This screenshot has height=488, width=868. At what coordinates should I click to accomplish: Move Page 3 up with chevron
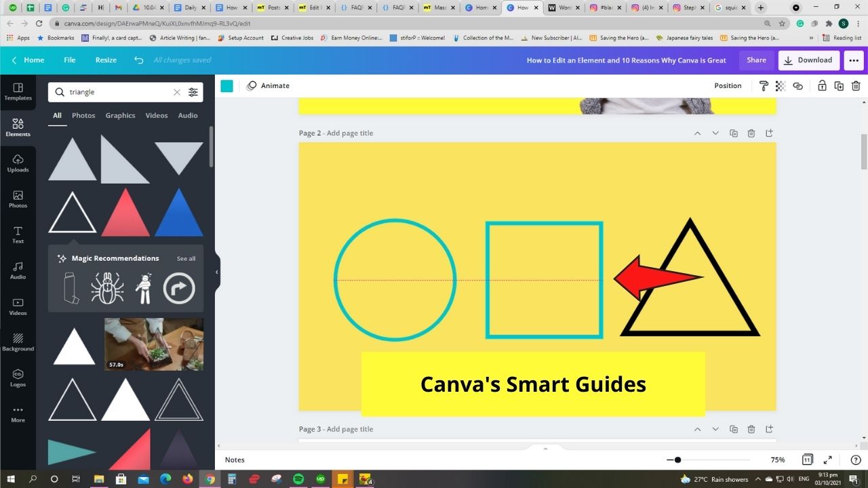point(697,429)
